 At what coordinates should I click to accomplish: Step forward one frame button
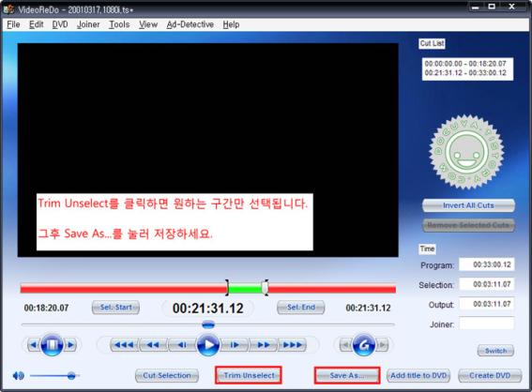pos(235,345)
